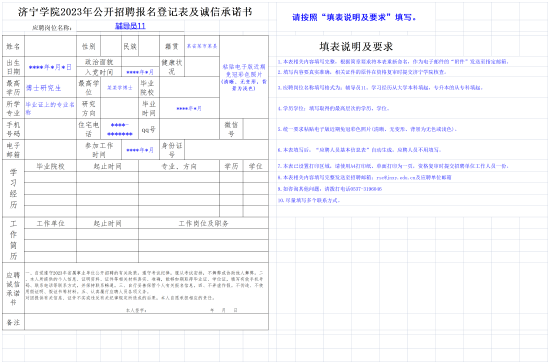Click the '参加工作时间' label cell

(x=99, y=149)
